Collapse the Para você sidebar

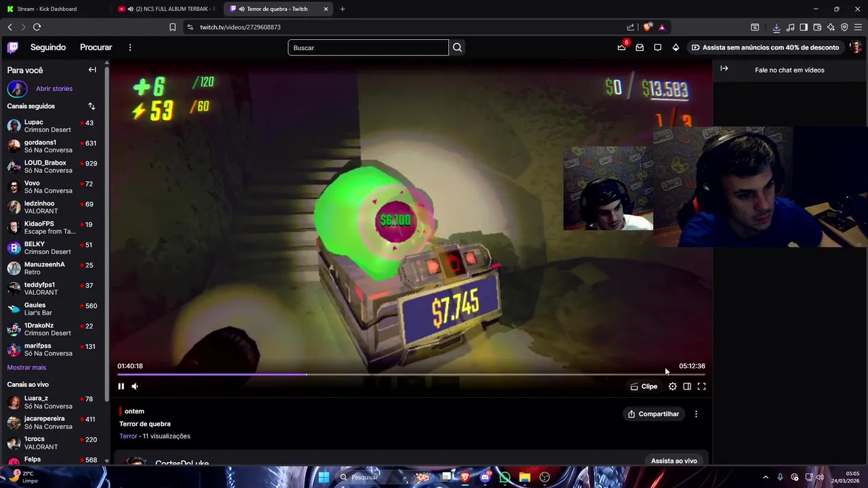(x=92, y=70)
